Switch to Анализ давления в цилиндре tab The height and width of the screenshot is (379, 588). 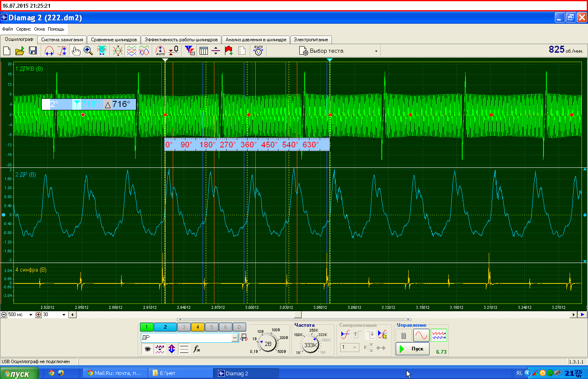256,40
